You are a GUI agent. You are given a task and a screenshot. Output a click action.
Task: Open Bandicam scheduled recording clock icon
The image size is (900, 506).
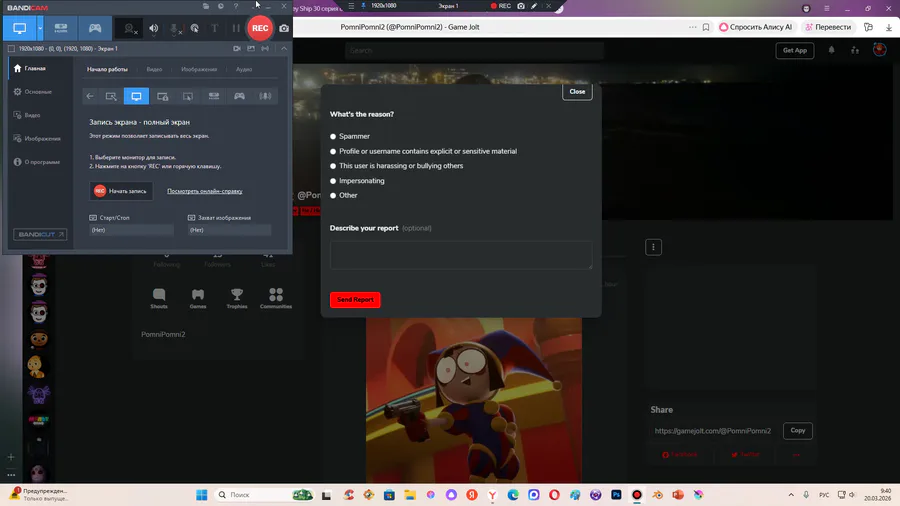(221, 6)
